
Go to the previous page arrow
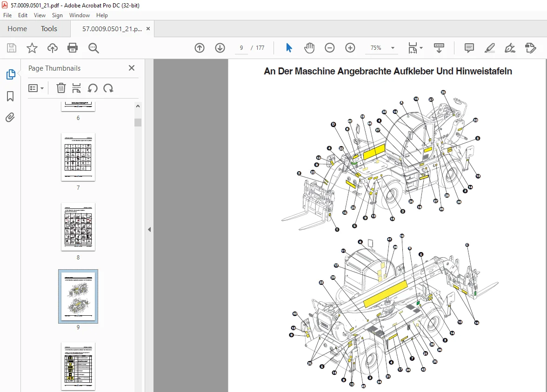point(200,48)
